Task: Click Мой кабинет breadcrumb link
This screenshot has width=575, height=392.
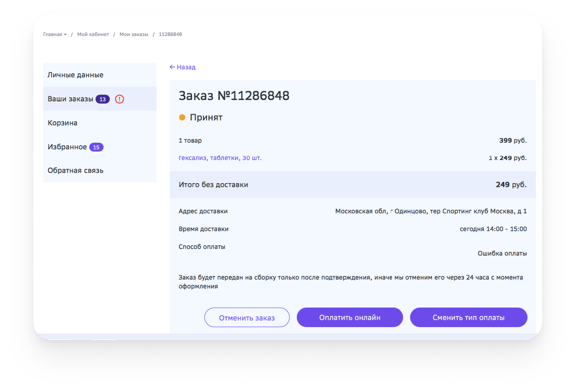Action: click(93, 34)
